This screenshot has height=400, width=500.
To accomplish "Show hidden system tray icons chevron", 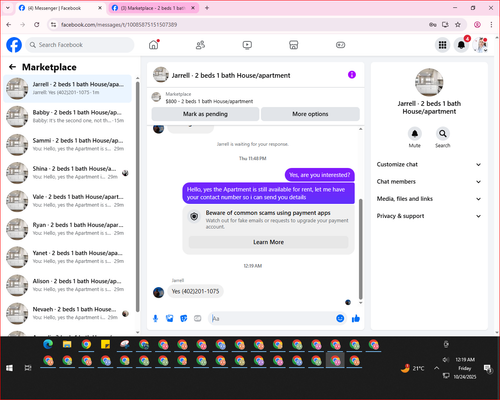I will click(x=436, y=368).
